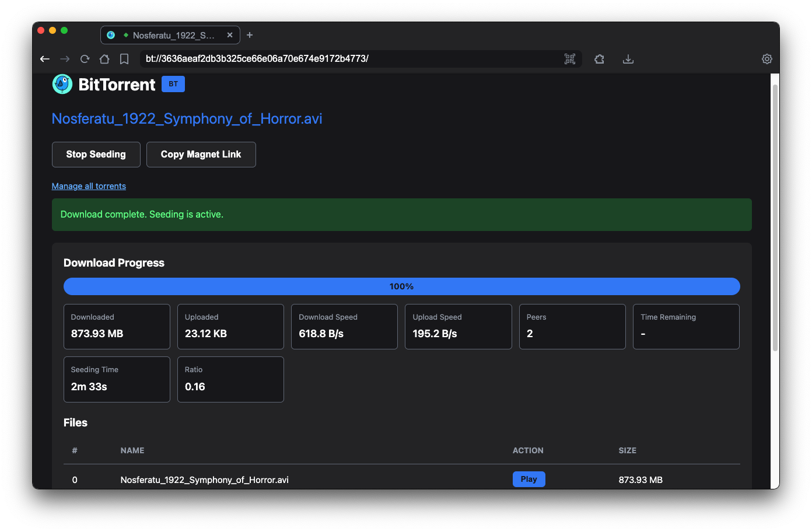Screen dimensions: 812x532
Task: Click the page vertical scrollbar
Action: (775, 218)
